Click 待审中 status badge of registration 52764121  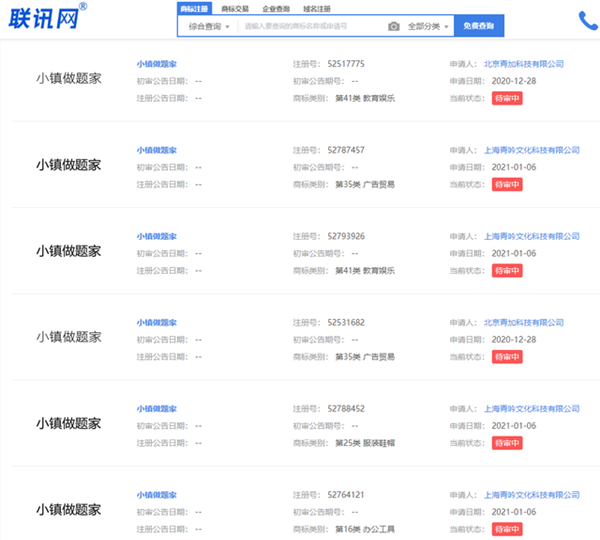click(507, 529)
